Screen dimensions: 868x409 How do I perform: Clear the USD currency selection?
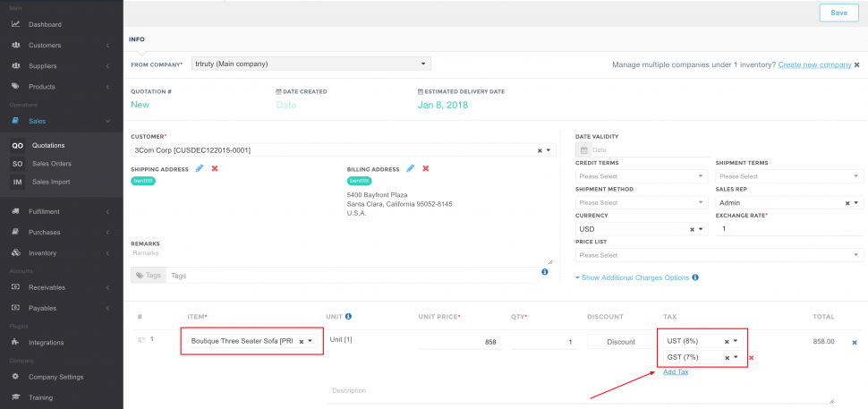(x=692, y=229)
